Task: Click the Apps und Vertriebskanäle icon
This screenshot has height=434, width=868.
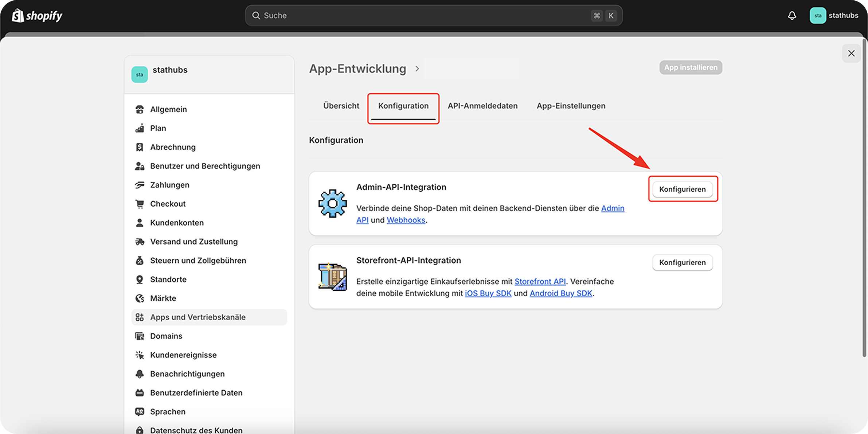Action: click(140, 317)
